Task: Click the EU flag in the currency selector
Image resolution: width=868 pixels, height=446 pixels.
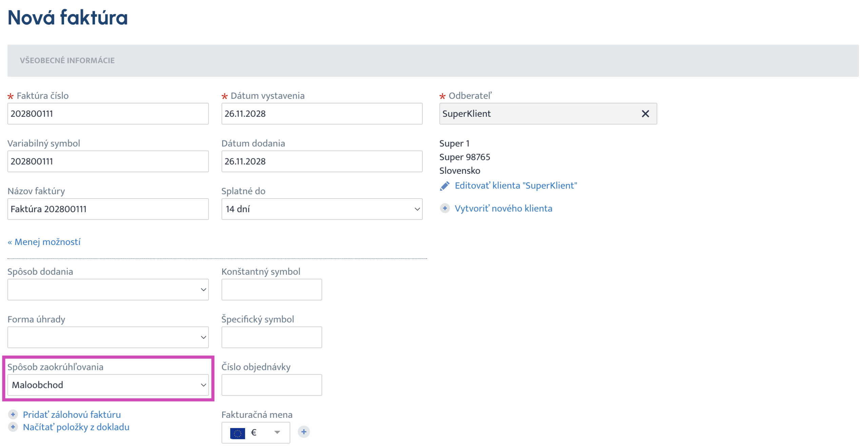Action: [x=237, y=433]
